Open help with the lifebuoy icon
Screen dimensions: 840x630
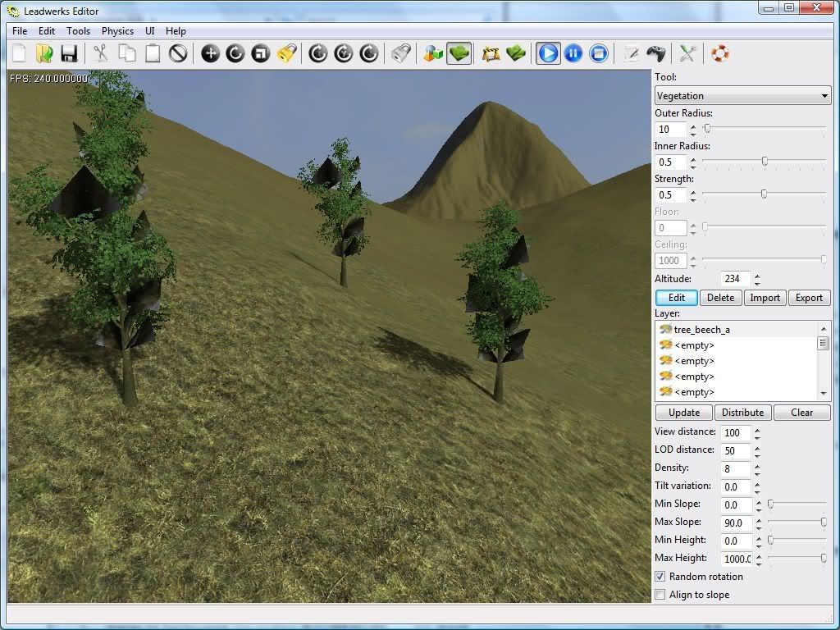click(720, 53)
